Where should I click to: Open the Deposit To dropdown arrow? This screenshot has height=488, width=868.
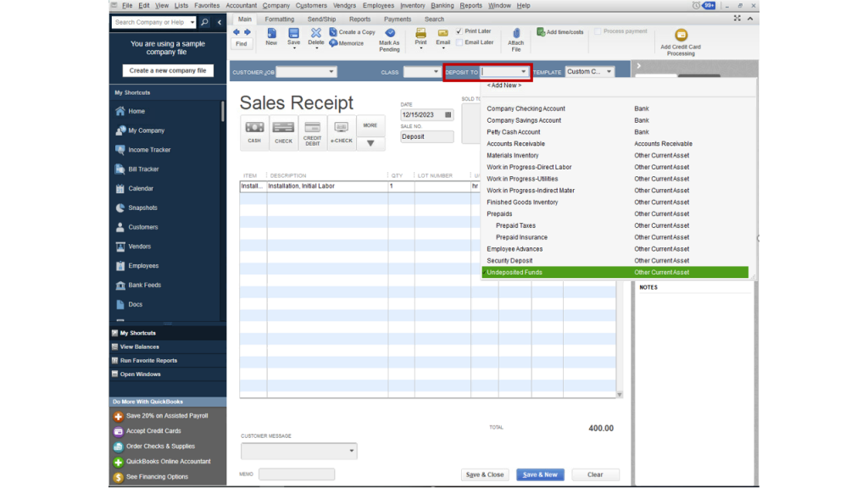(x=523, y=72)
